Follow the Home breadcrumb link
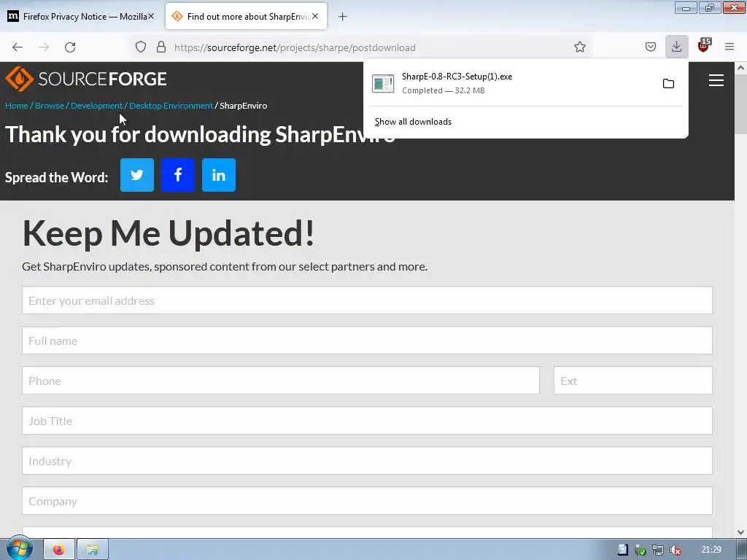This screenshot has height=560, width=747. [17, 106]
